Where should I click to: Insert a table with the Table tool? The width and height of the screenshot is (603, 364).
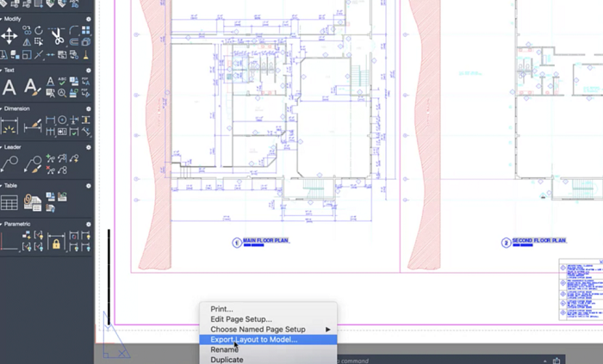(9, 202)
